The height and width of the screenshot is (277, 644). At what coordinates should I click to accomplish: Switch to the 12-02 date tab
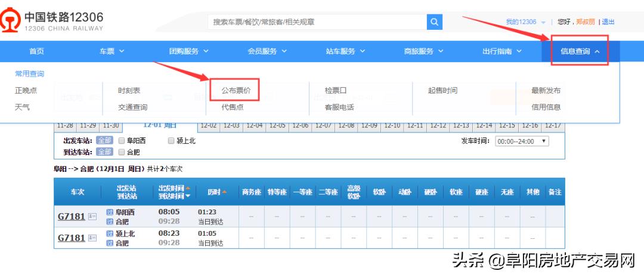208,126
